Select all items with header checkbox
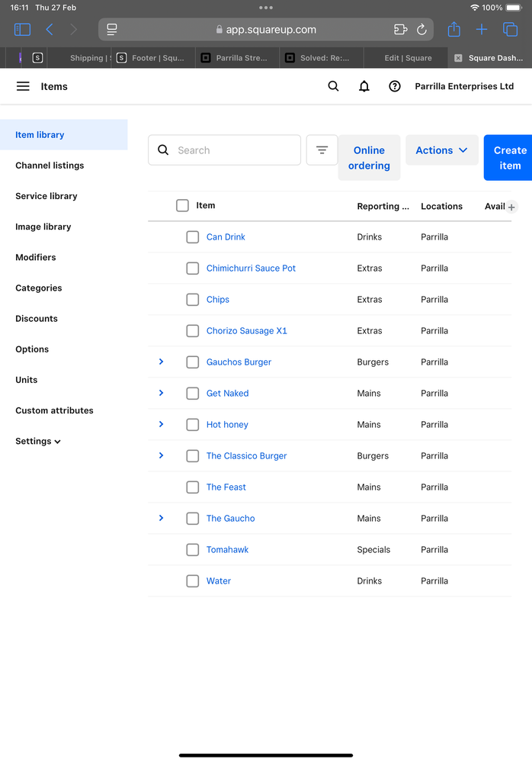The image size is (532, 762). pyautogui.click(x=182, y=205)
